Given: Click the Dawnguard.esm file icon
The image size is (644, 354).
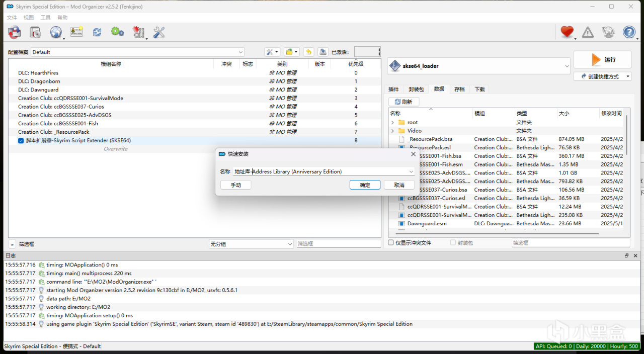Looking at the screenshot, I should [401, 223].
